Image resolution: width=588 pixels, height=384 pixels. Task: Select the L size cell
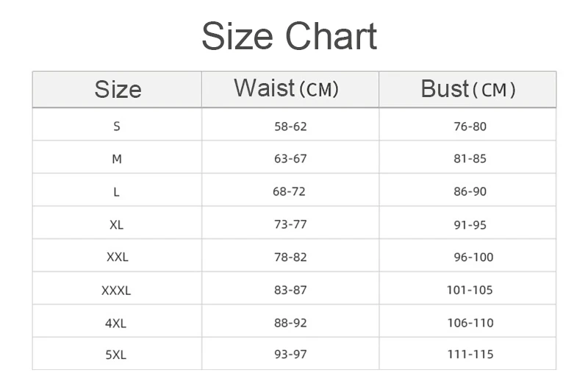[x=117, y=191]
